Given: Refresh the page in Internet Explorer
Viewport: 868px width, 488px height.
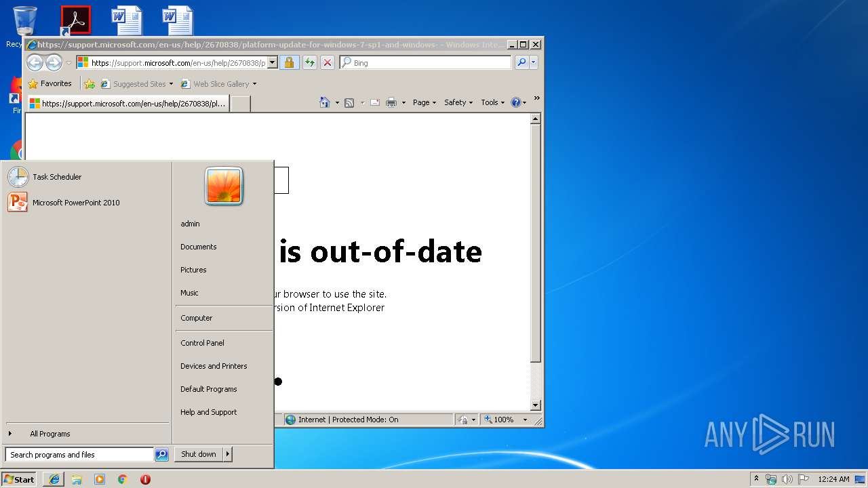Looking at the screenshot, I should pyautogui.click(x=310, y=63).
